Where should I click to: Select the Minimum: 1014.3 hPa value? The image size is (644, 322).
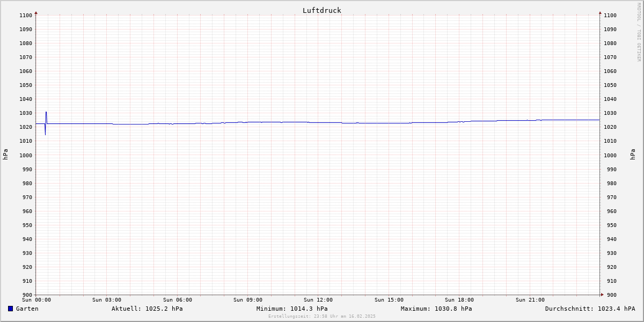pos(292,309)
